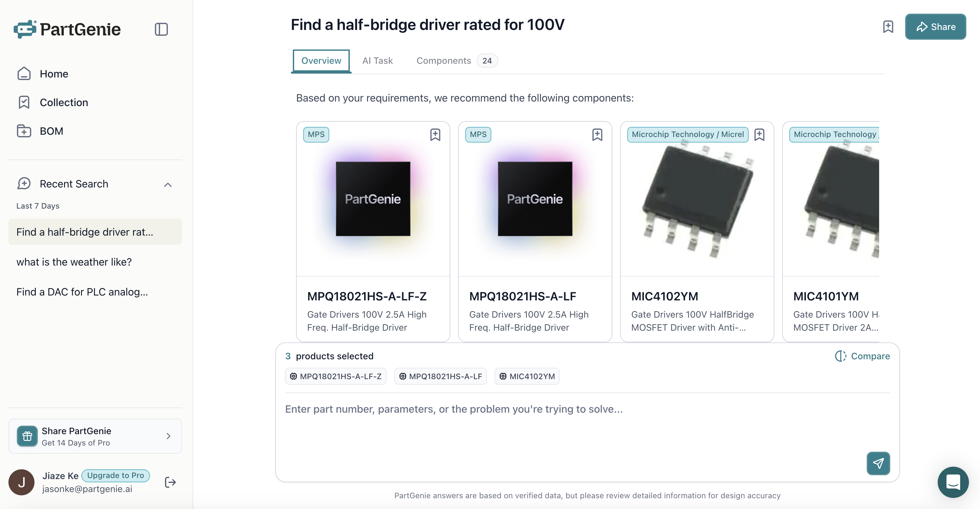Screen dimensions: 980x509
Task: Open the BOM section
Action: (51, 131)
